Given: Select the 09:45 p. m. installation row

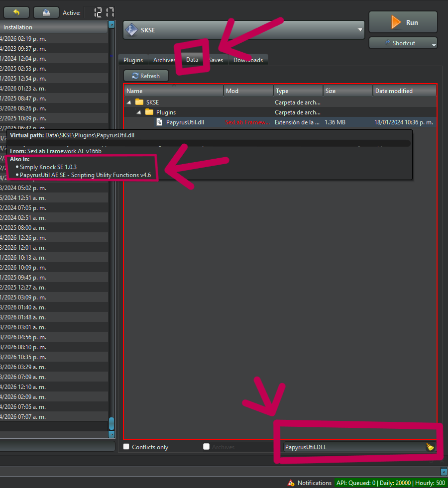Looking at the screenshot, I should coord(54,278).
